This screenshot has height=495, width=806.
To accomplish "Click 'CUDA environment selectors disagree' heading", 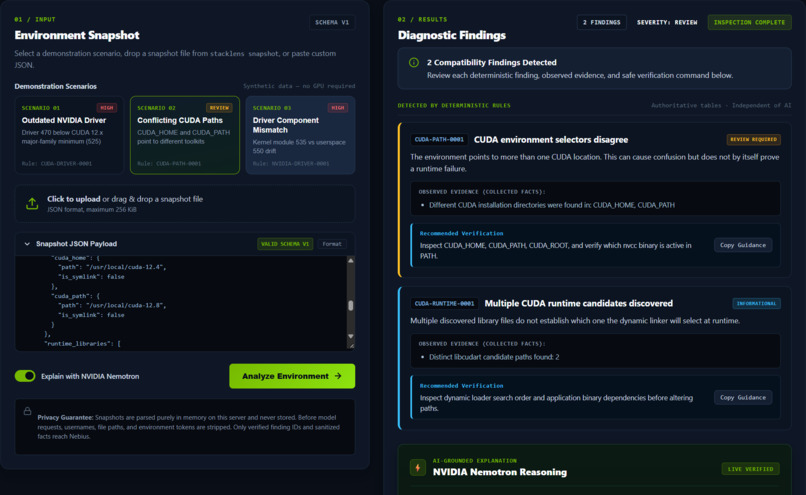I will pyautogui.click(x=551, y=139).
